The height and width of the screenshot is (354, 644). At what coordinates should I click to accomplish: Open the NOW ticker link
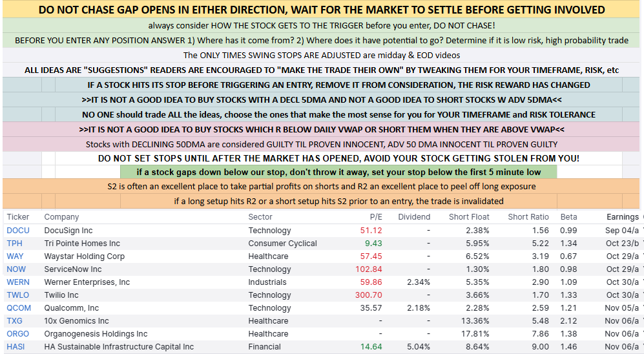click(x=16, y=269)
